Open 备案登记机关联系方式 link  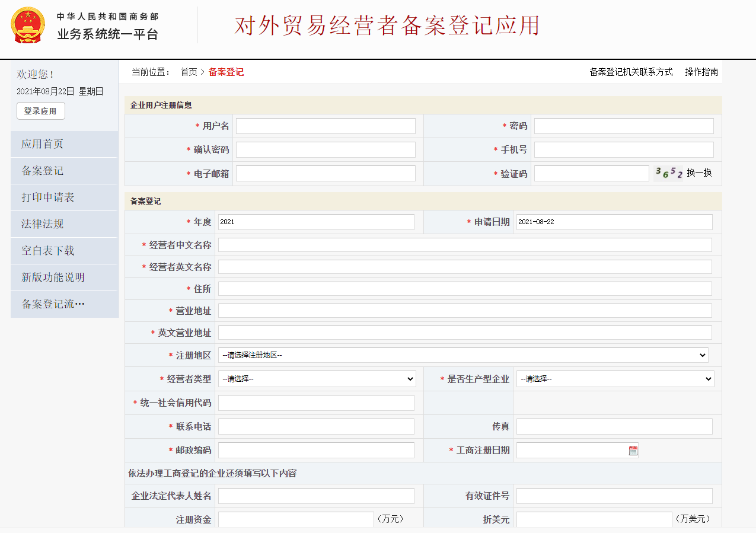coord(631,72)
